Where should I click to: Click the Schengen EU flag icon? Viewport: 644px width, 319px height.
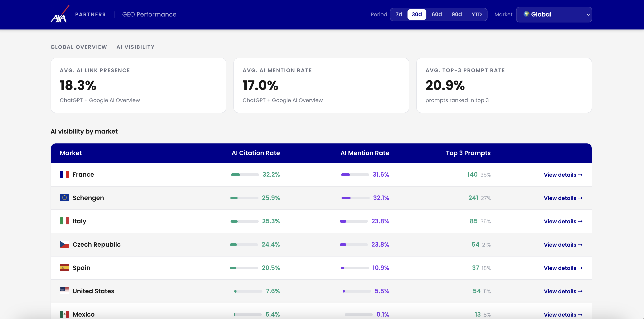[64, 198]
